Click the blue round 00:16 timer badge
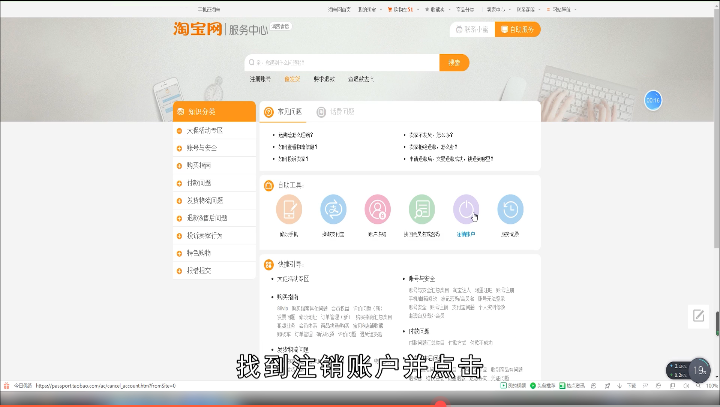The height and width of the screenshot is (407, 720). coord(653,100)
